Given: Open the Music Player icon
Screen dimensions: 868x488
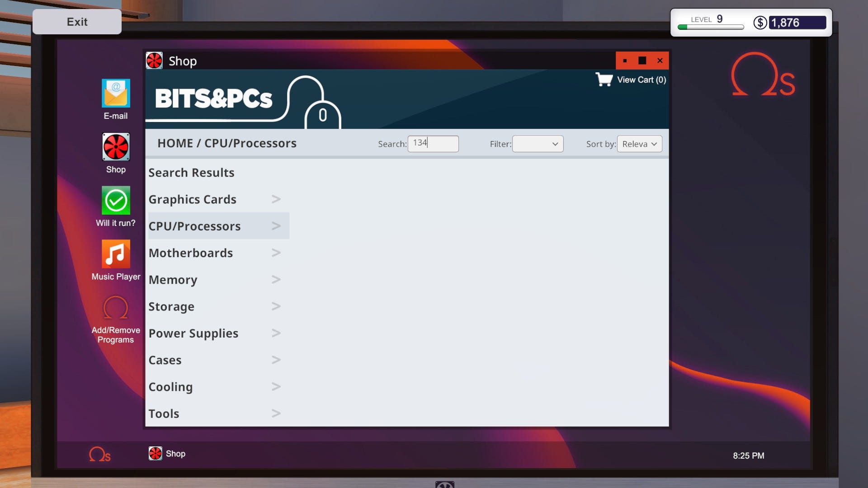Looking at the screenshot, I should pos(116,260).
